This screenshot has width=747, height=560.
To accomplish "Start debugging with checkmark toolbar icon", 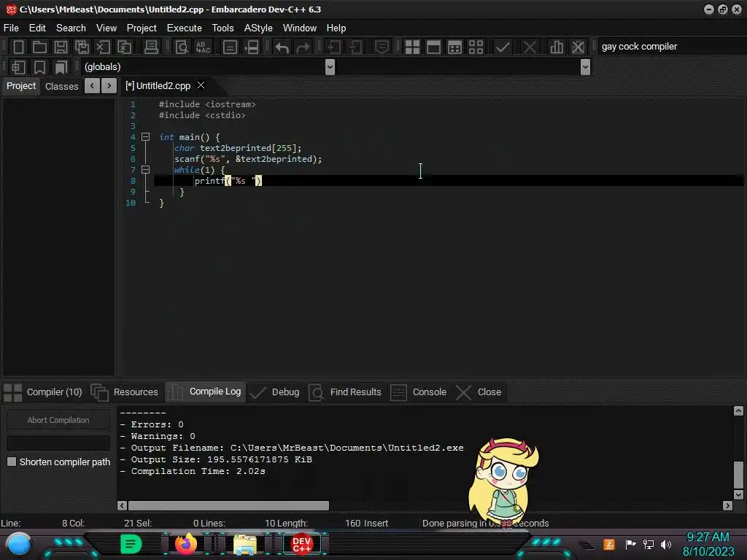I will point(503,47).
